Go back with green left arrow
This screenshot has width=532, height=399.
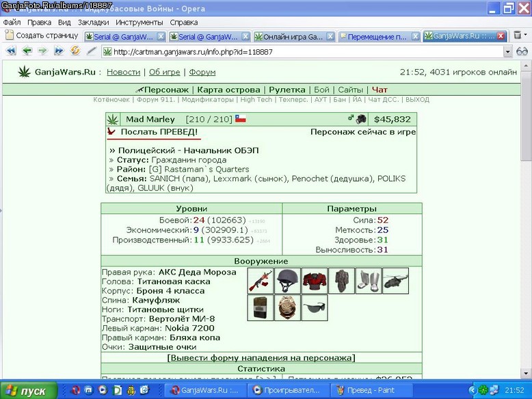coord(27,51)
